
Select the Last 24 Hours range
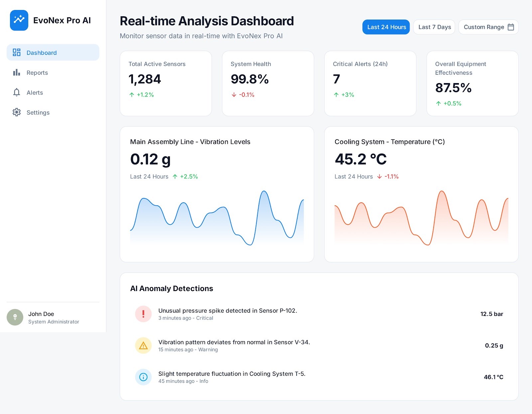click(x=386, y=27)
